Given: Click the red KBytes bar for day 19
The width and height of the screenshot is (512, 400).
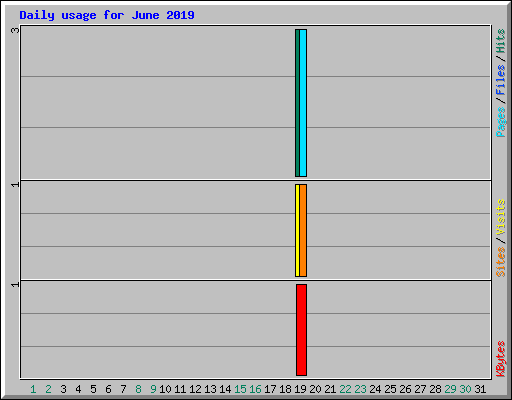Looking at the screenshot, I should point(301,330).
